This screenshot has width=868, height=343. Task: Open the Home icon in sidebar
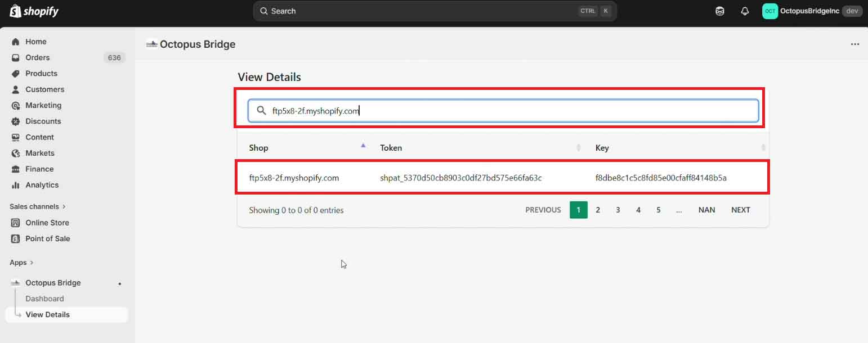[x=15, y=42]
